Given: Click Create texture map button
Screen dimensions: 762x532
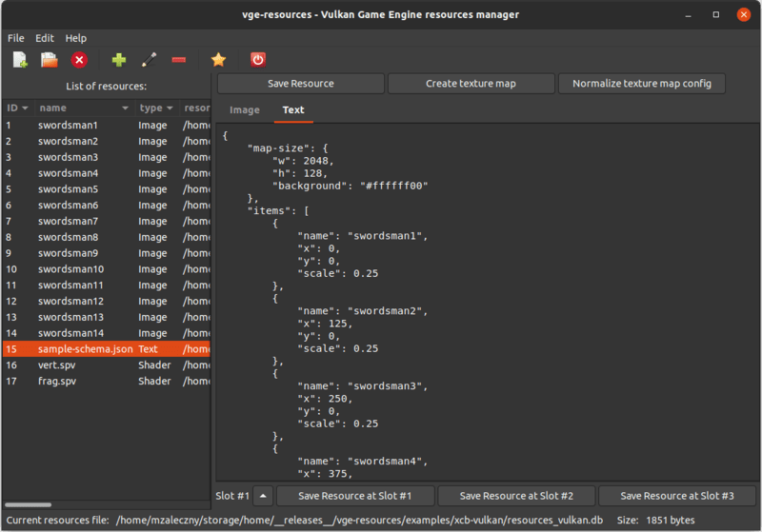Looking at the screenshot, I should (471, 84).
